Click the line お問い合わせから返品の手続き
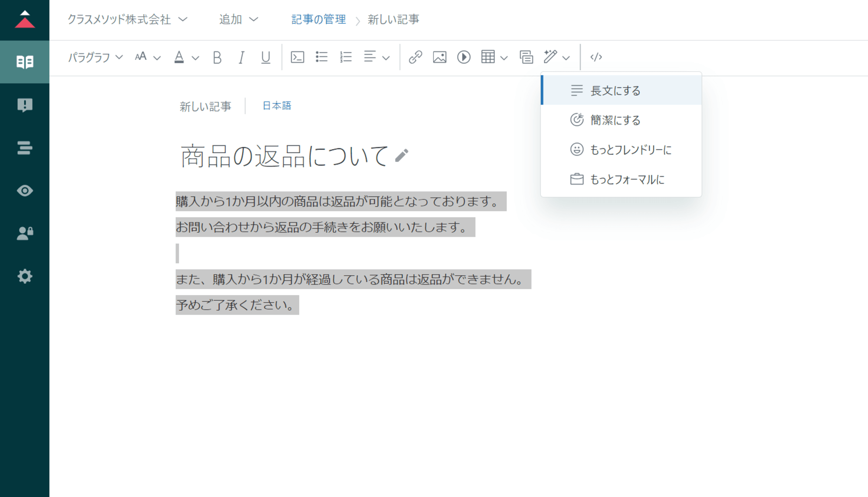 coord(325,227)
